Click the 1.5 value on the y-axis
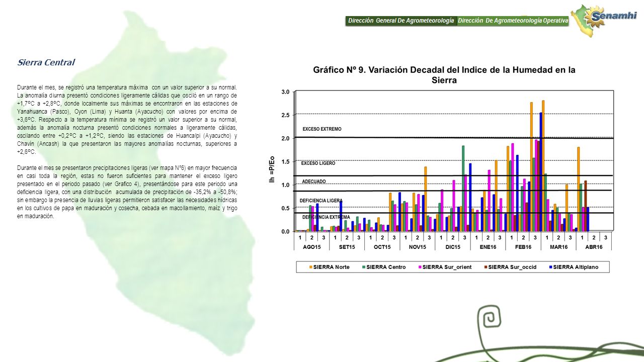This screenshot has height=362, width=644. [x=285, y=162]
